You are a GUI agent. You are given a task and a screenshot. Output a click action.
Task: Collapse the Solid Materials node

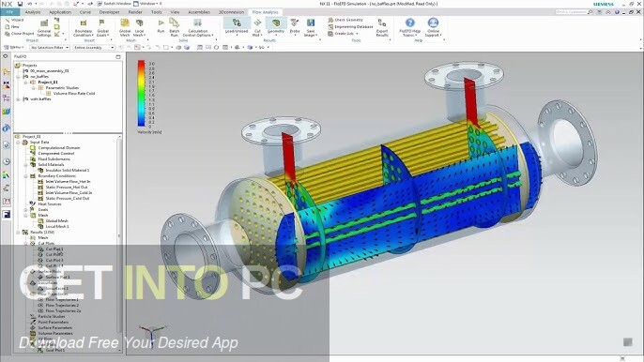click(26, 164)
